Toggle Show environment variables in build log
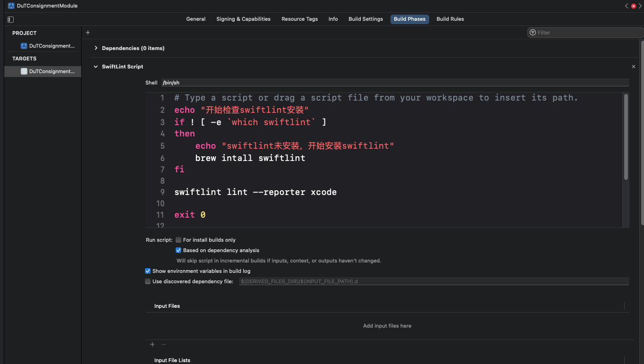The height and width of the screenshot is (364, 644). 148,271
